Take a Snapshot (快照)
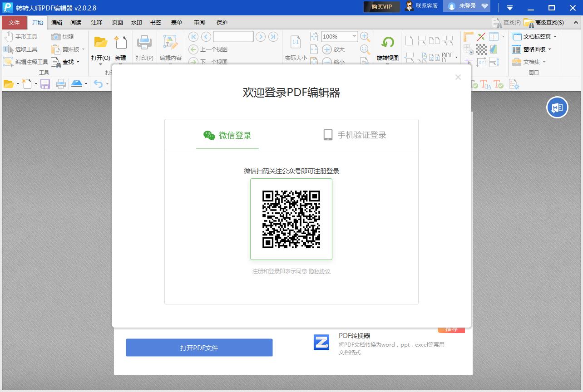This screenshot has width=583, height=392. coord(63,37)
